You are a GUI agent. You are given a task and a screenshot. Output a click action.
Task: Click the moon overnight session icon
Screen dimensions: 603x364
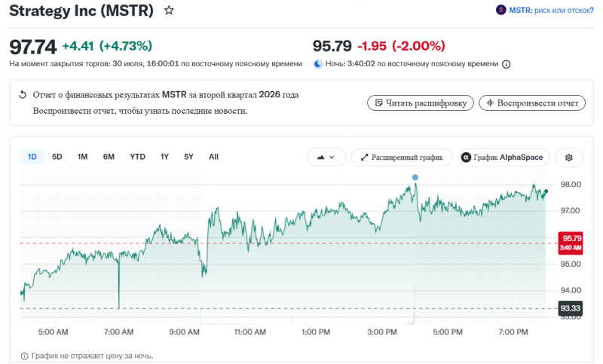[x=317, y=64]
